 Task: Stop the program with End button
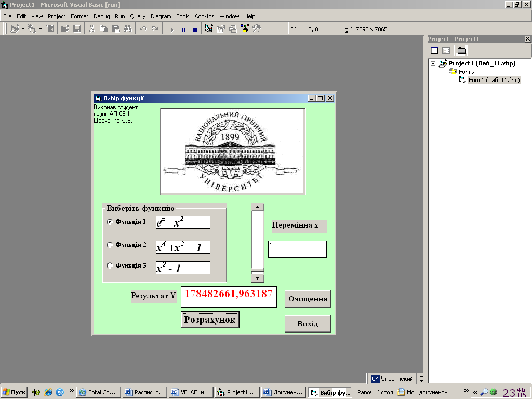[195, 30]
